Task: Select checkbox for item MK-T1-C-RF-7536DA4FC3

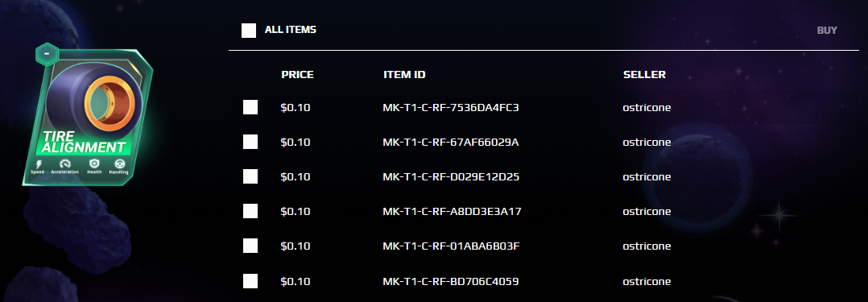Action: (x=250, y=107)
